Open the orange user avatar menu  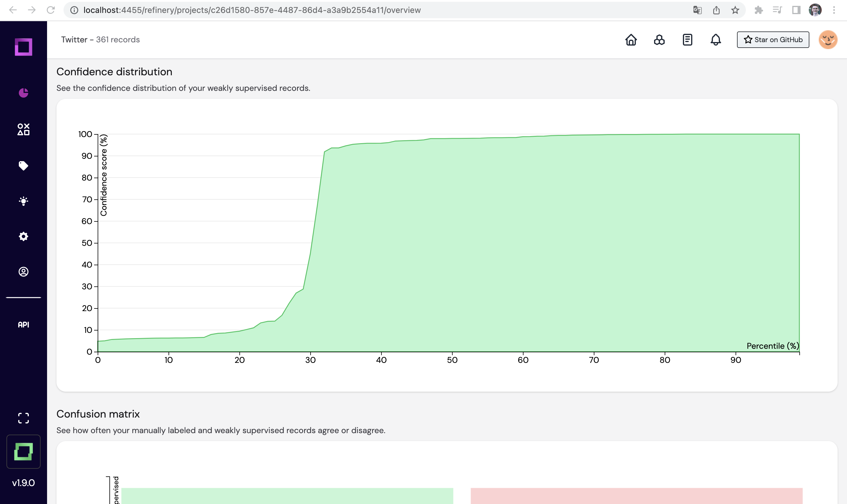(828, 40)
